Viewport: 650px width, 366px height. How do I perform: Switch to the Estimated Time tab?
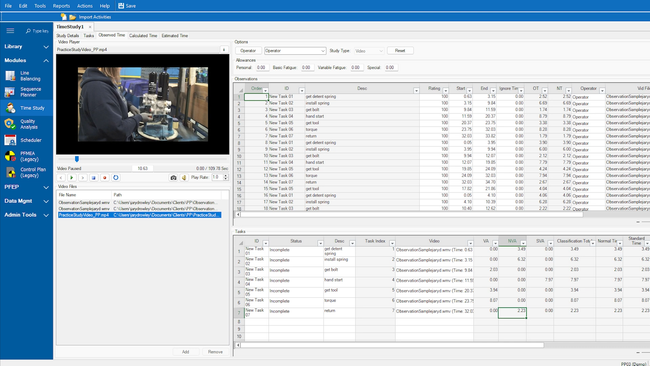pos(175,36)
